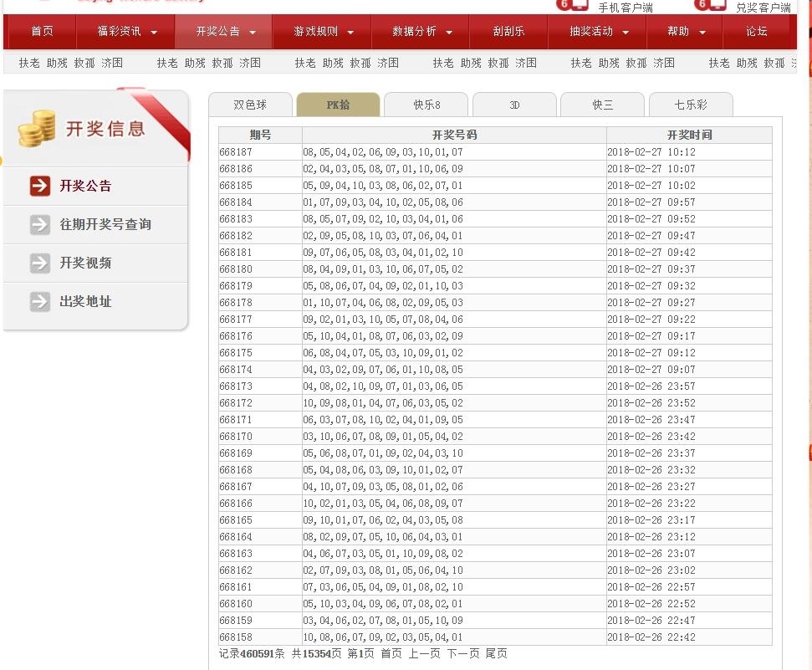Expand the 抽奖活动 dropdown arrow

click(626, 32)
